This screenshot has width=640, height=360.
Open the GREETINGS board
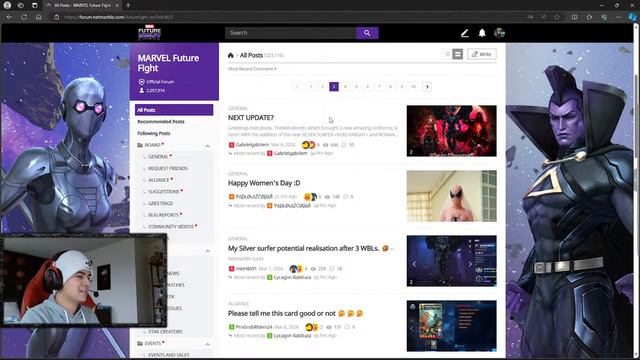click(160, 203)
